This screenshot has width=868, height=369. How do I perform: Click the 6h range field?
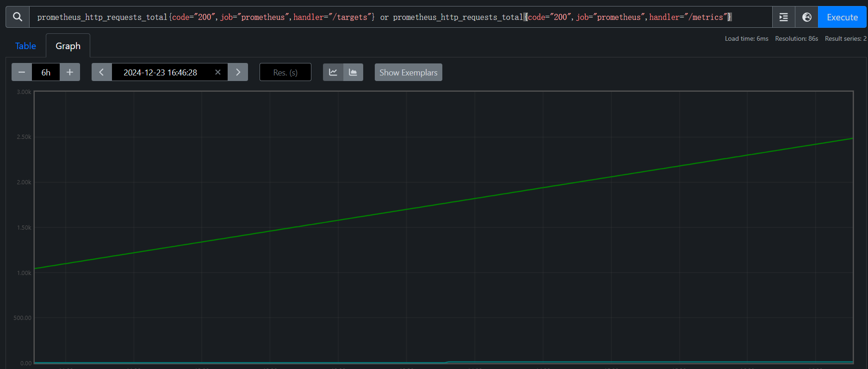[46, 72]
